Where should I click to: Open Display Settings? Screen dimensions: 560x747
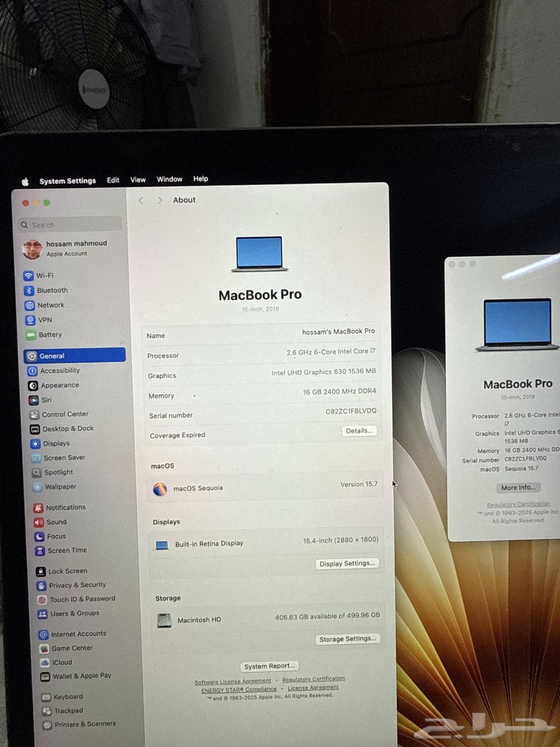pos(348,563)
